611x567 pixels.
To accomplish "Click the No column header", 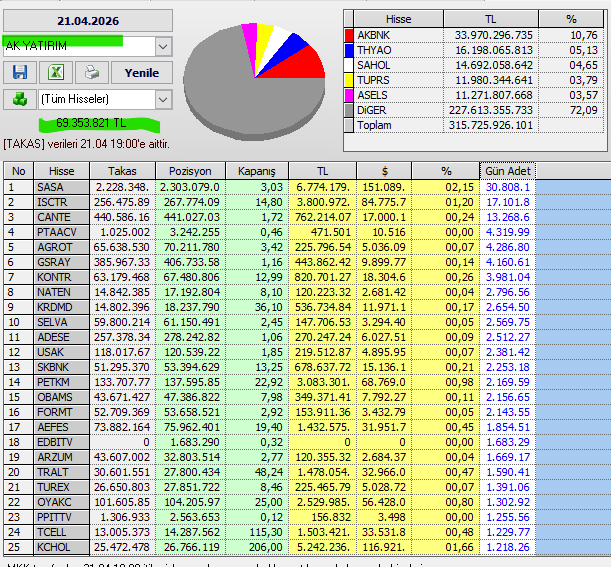I will 18,171.
